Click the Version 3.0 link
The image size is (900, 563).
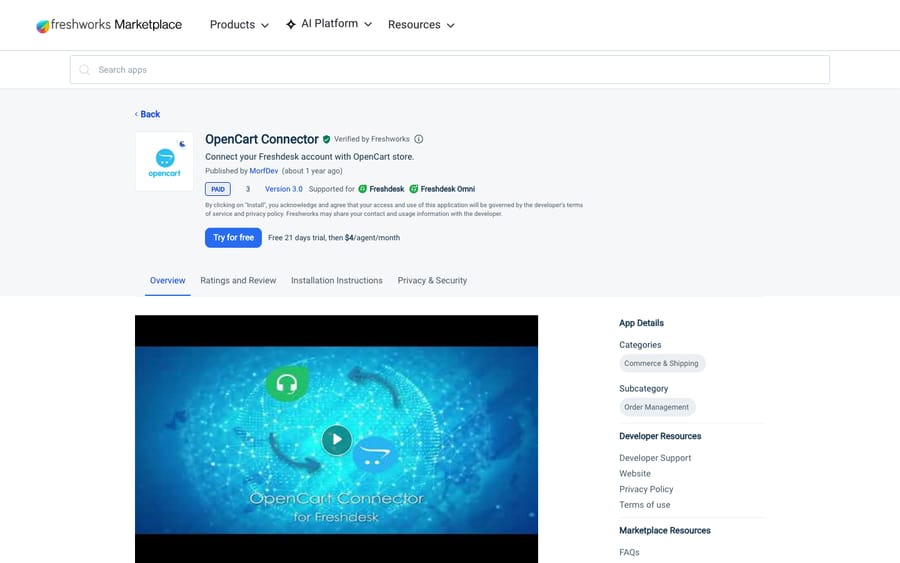(284, 189)
